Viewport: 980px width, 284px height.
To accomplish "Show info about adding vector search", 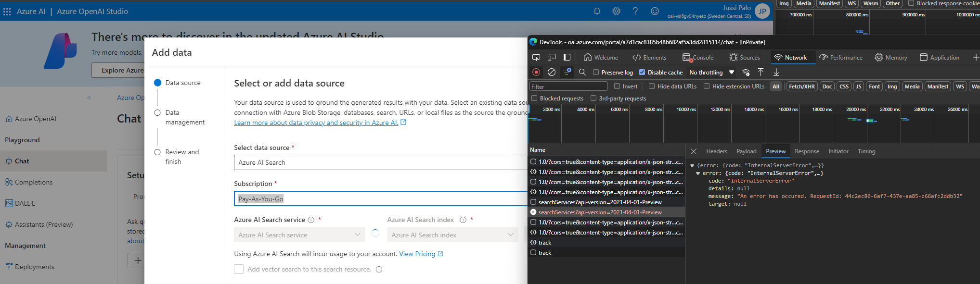I will (379, 270).
